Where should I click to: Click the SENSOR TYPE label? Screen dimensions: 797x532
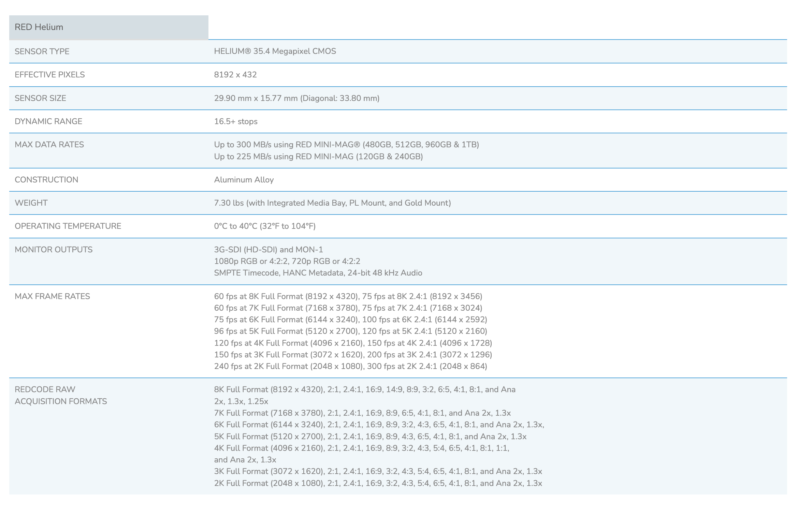[42, 51]
